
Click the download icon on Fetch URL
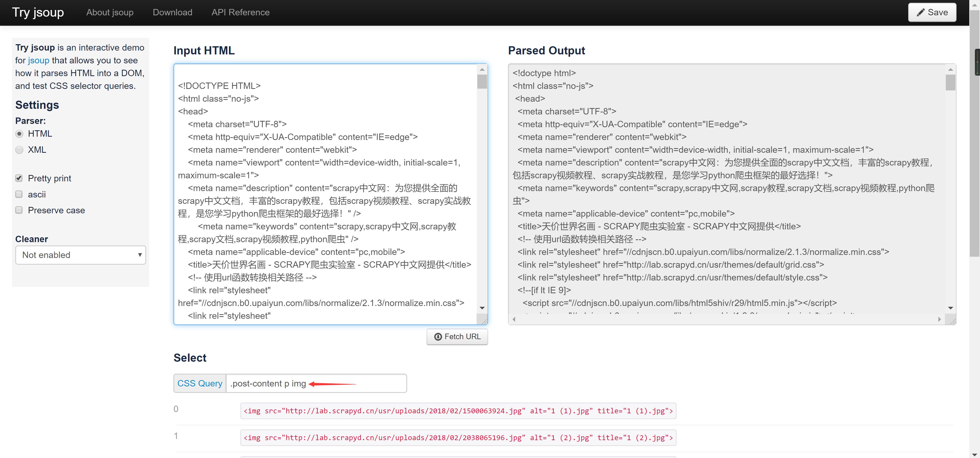click(x=438, y=337)
